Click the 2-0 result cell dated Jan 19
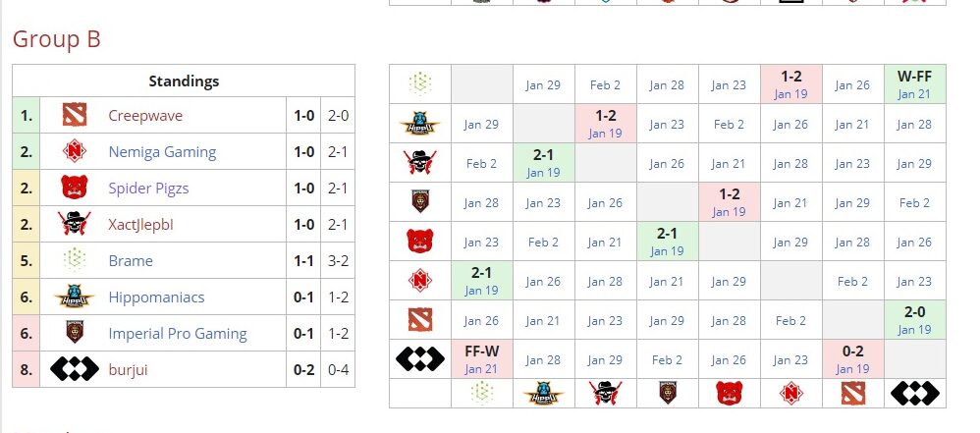Image resolution: width=980 pixels, height=433 pixels. 914,320
